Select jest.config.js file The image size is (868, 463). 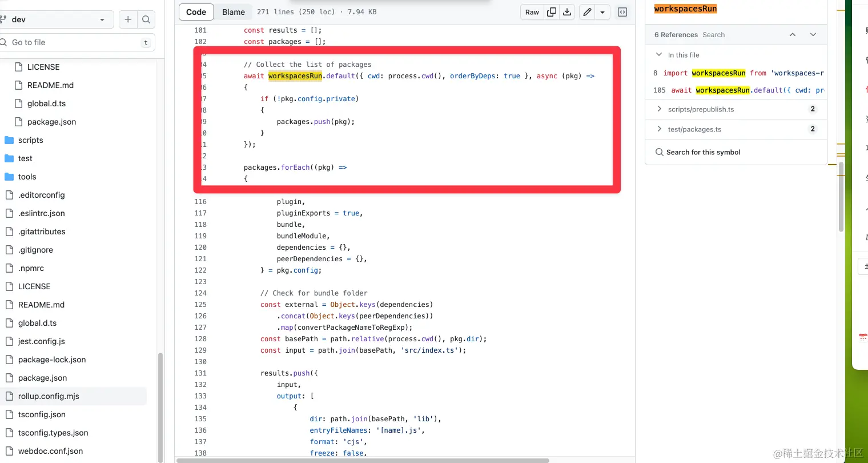(41, 341)
